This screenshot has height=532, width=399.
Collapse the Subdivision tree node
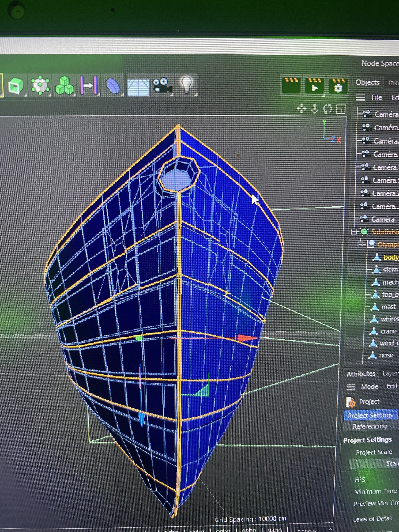click(x=354, y=232)
